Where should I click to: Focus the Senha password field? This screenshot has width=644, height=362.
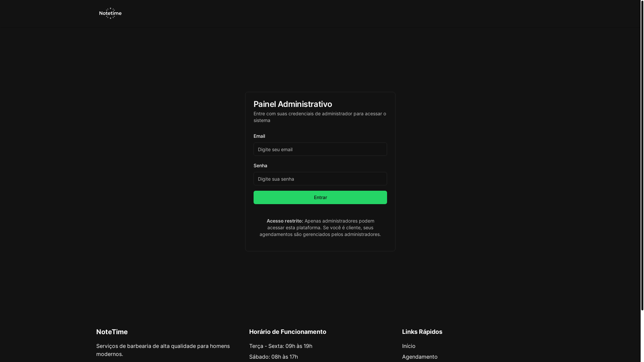(x=320, y=179)
